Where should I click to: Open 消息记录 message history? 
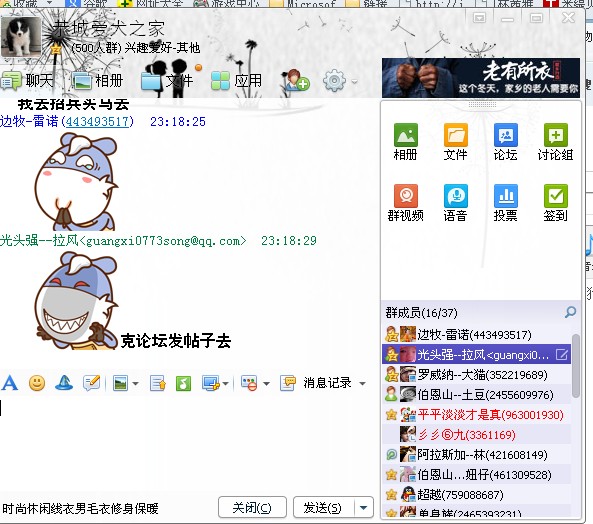click(327, 383)
